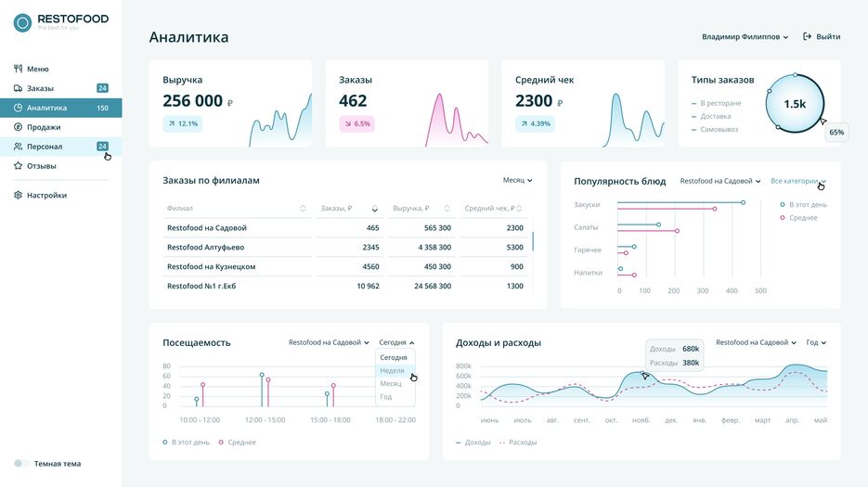
Task: Click the scrollbar of branches table
Action: click(x=533, y=241)
